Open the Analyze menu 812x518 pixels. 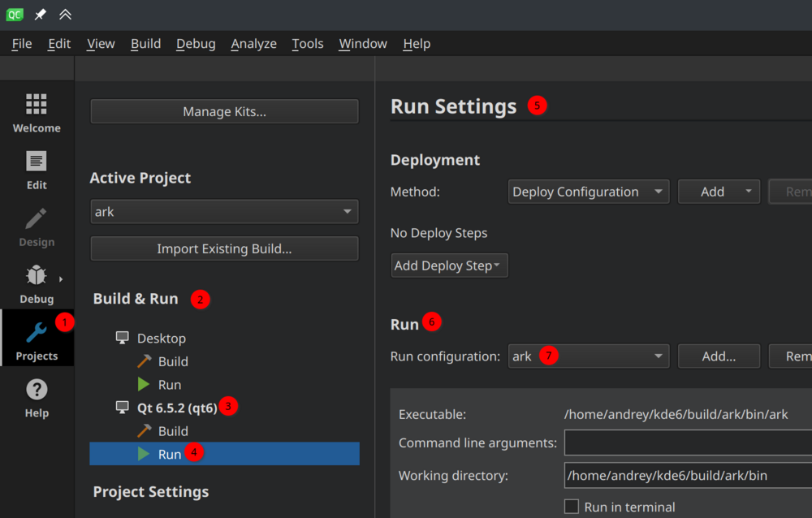253,44
